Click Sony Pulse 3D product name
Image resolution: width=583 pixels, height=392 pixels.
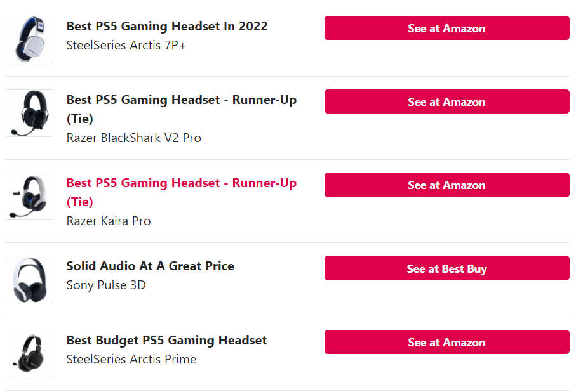[106, 285]
